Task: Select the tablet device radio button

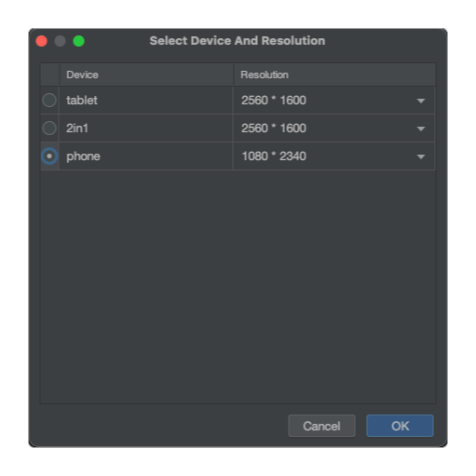Action: tap(49, 101)
